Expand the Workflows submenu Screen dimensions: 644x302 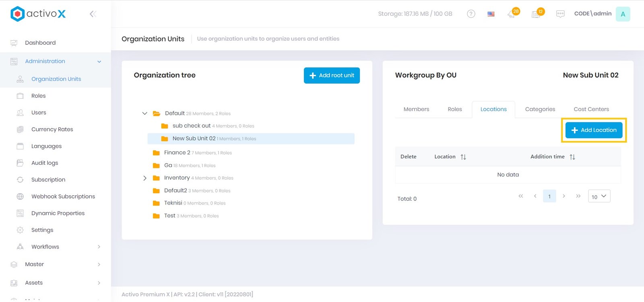(99, 247)
